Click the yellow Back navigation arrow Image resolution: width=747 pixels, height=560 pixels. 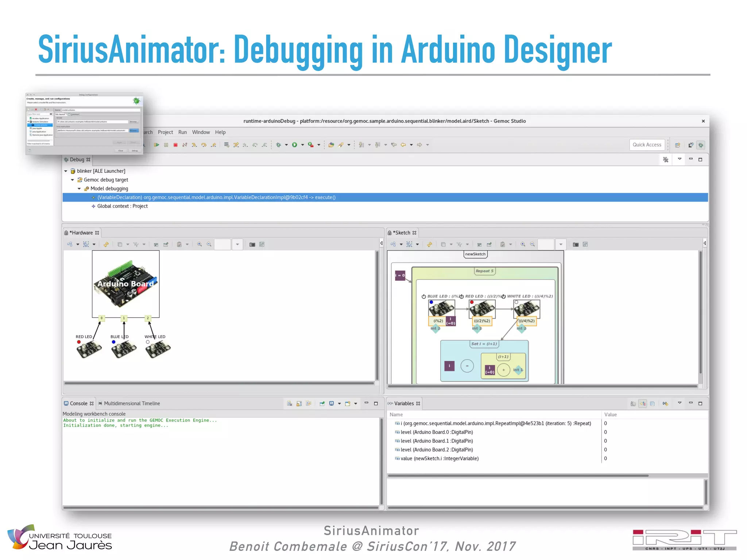403,145
